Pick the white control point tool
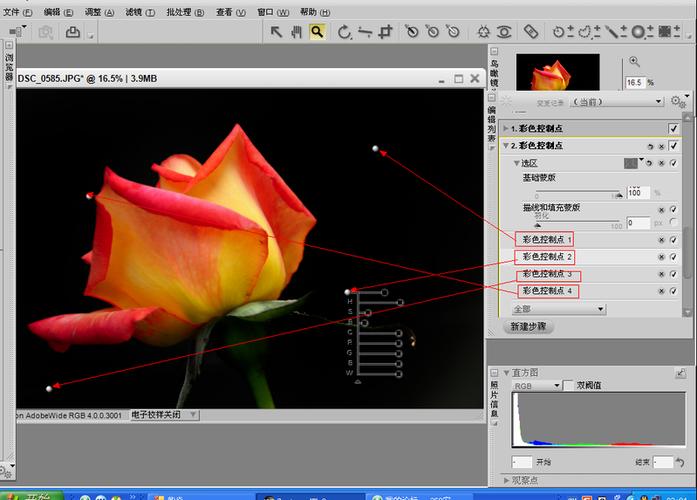 [453, 32]
